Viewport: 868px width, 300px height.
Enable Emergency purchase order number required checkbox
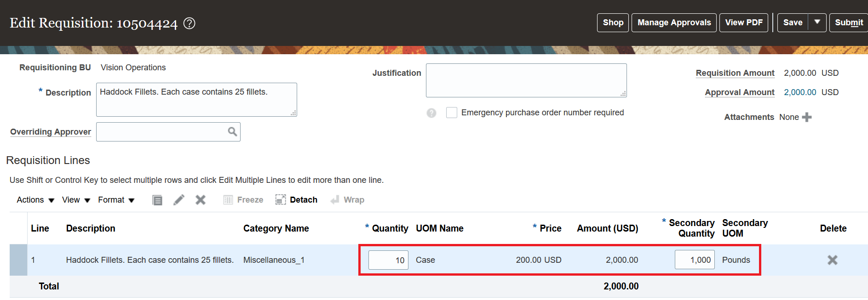pyautogui.click(x=452, y=113)
